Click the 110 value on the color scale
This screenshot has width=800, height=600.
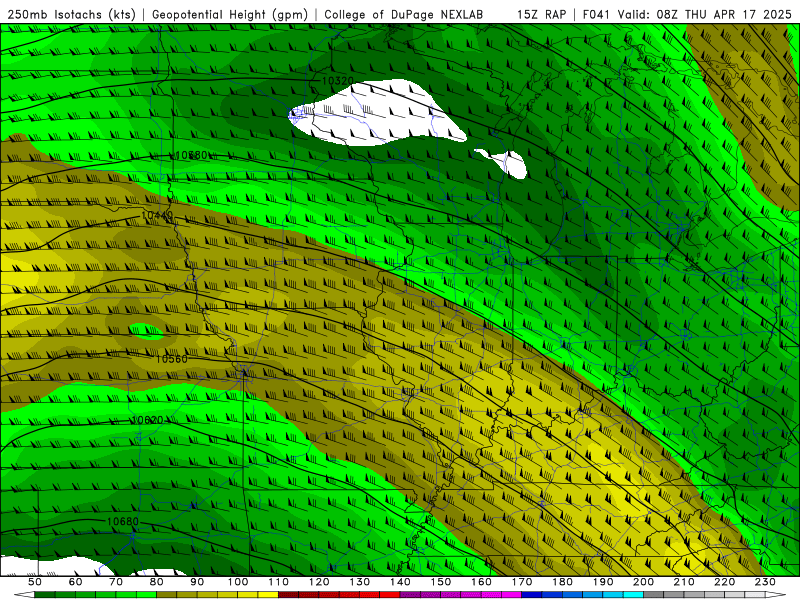coord(278,582)
